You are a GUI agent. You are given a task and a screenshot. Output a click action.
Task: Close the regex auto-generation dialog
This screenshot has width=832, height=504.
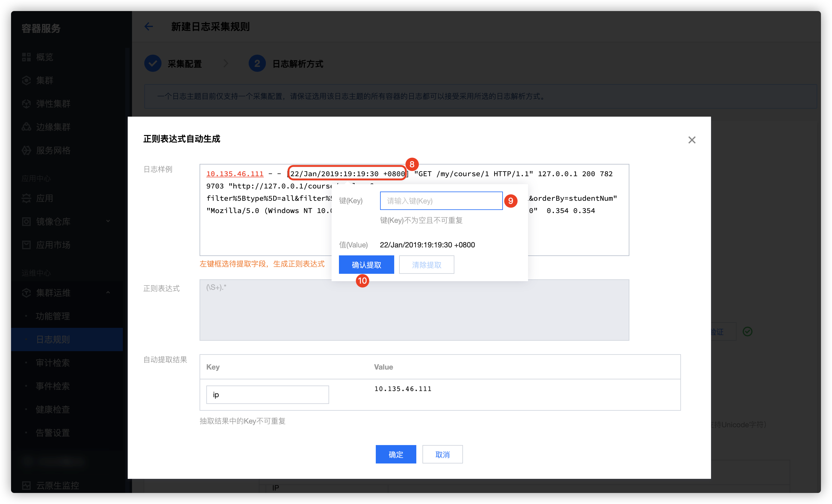pos(691,140)
